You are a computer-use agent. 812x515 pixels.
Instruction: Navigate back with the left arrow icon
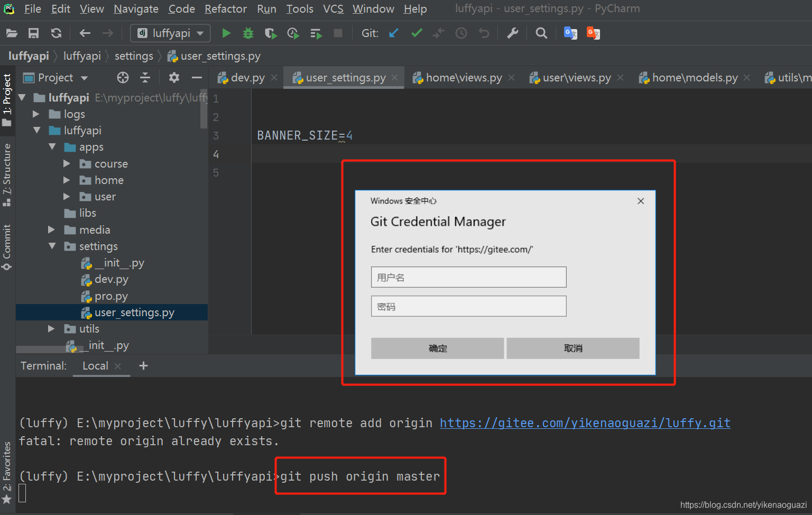coord(85,33)
